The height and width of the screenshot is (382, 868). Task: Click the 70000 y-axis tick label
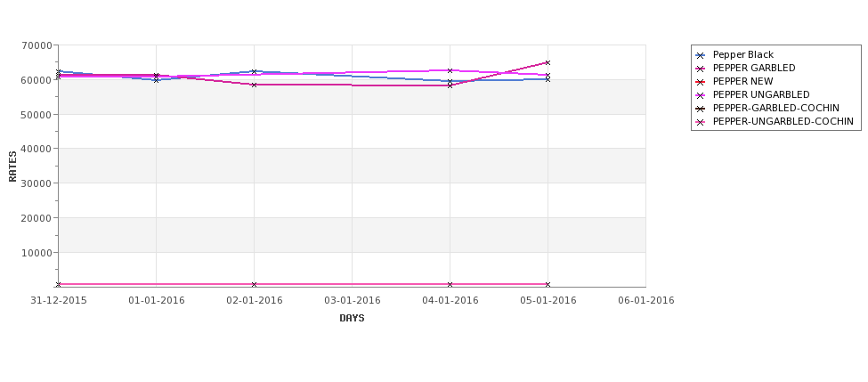pyautogui.click(x=39, y=45)
